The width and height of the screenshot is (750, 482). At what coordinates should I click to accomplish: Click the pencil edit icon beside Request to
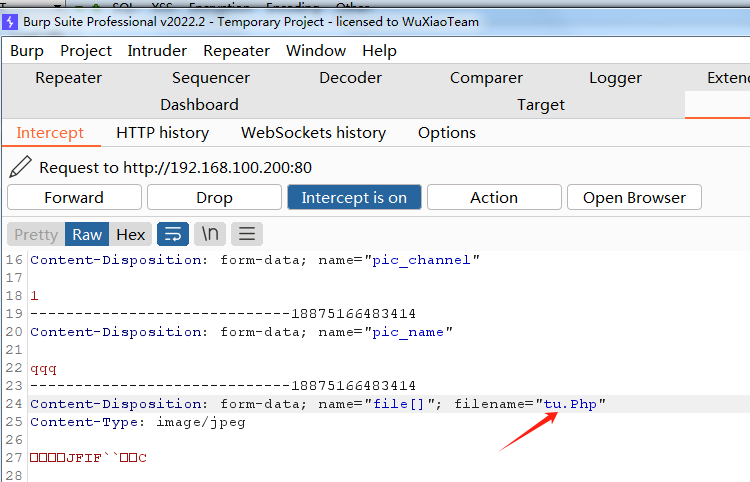click(x=21, y=167)
